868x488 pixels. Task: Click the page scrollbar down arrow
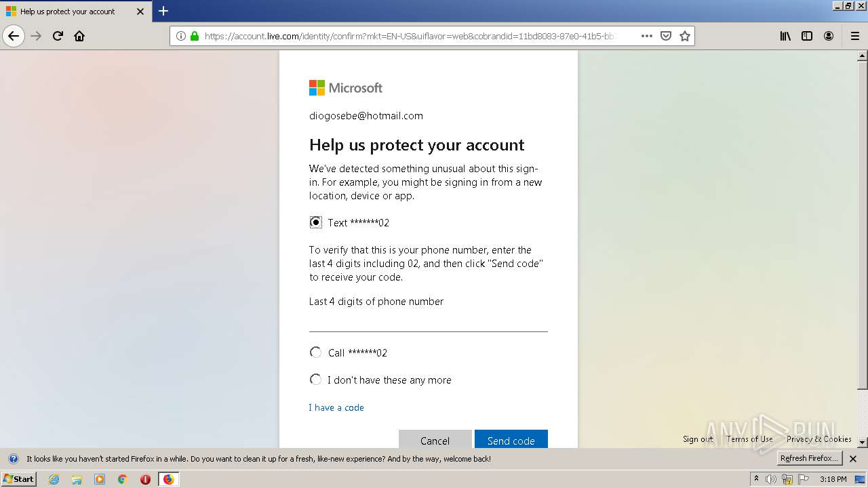863,442
